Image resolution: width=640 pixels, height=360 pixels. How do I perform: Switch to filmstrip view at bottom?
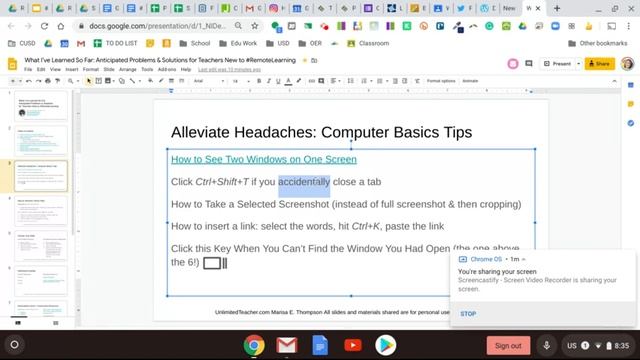(x=18, y=323)
